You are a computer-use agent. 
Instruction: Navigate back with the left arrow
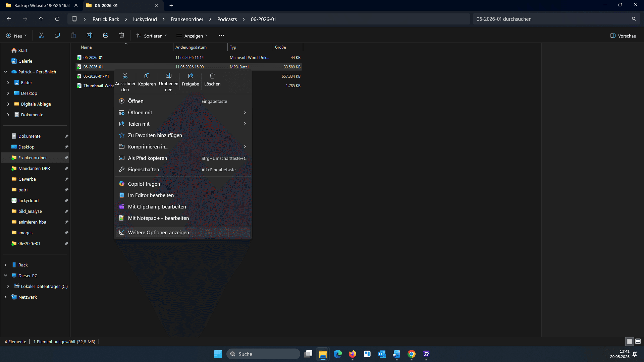pyautogui.click(x=9, y=19)
